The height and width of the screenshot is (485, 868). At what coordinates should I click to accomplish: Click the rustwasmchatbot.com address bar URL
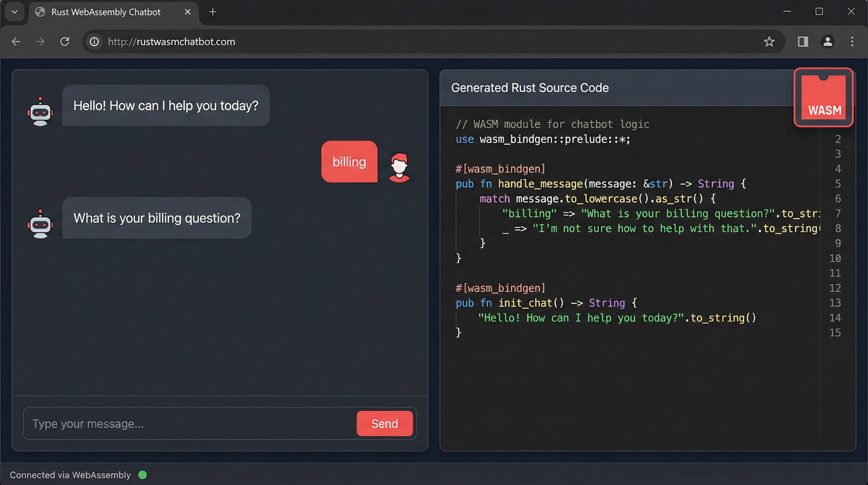point(171,42)
